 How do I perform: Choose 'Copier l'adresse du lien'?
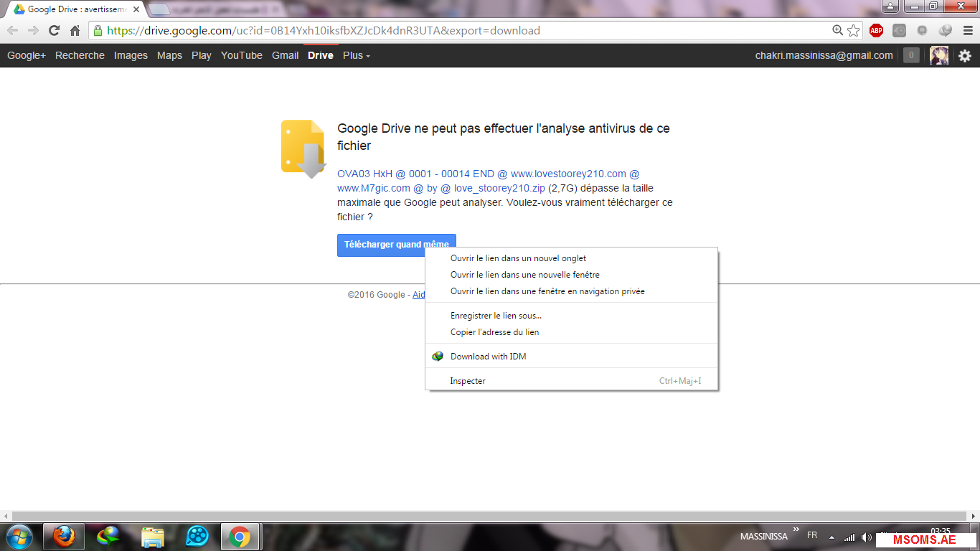click(x=494, y=332)
